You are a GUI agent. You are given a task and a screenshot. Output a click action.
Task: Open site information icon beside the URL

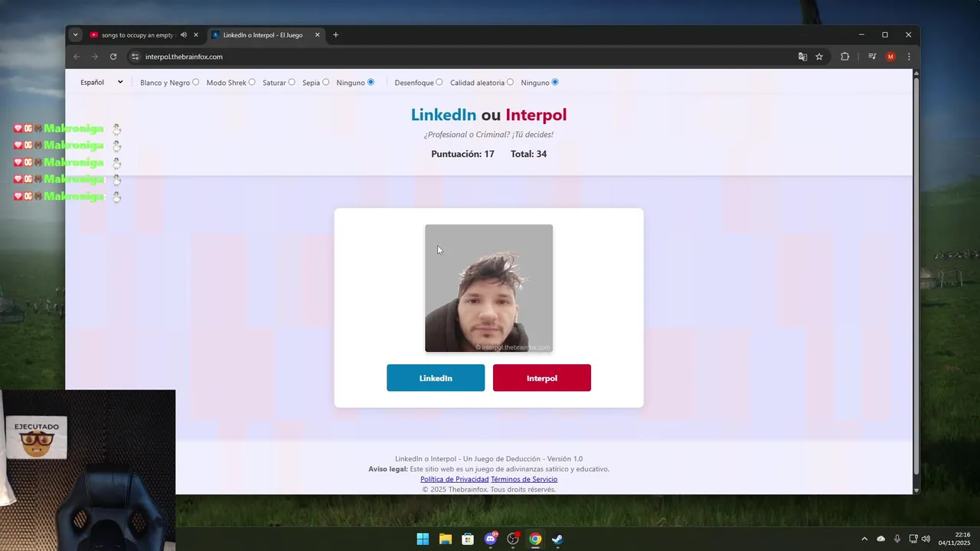136,57
